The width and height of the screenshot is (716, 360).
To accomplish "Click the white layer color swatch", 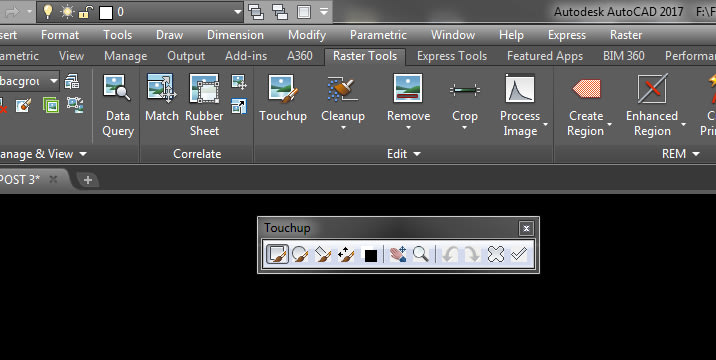I will click(106, 13).
